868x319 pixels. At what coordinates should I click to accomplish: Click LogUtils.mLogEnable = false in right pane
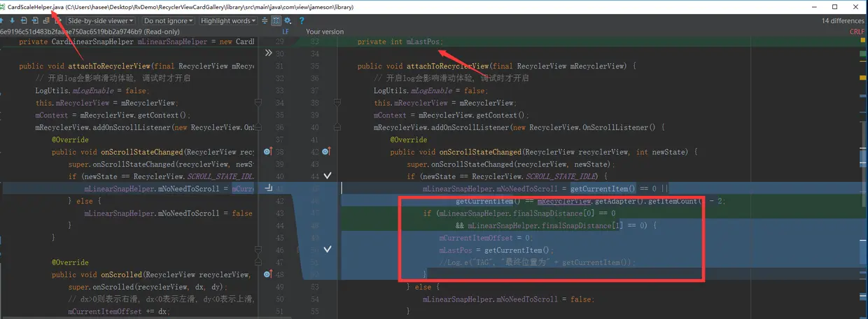point(430,91)
